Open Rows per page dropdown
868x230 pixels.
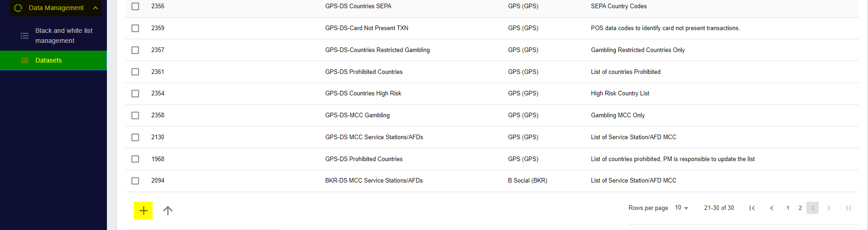pos(682,208)
